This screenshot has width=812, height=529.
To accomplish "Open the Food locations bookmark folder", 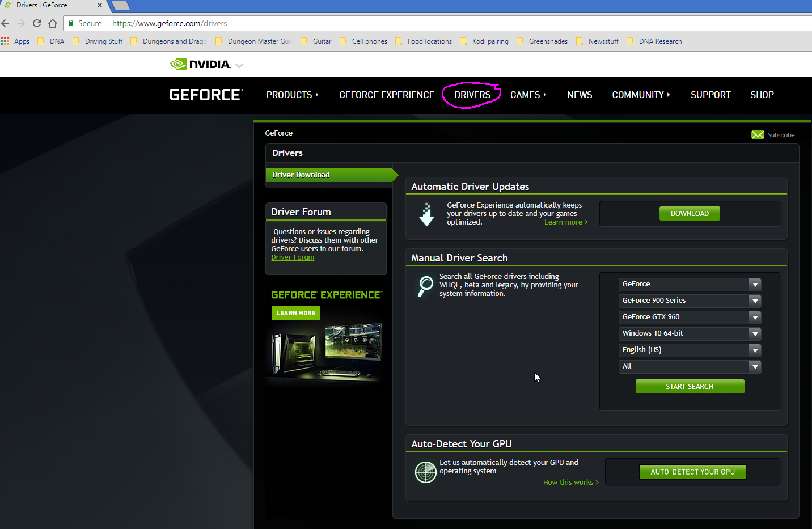I will tap(424, 41).
